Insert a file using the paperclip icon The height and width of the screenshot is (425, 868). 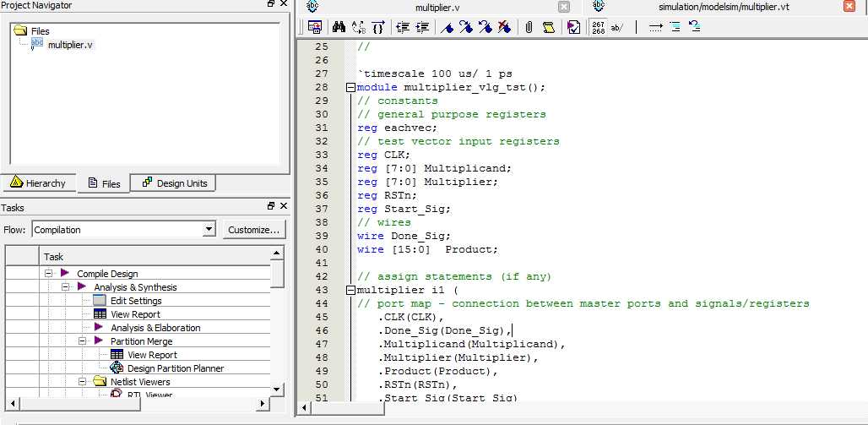tap(529, 26)
